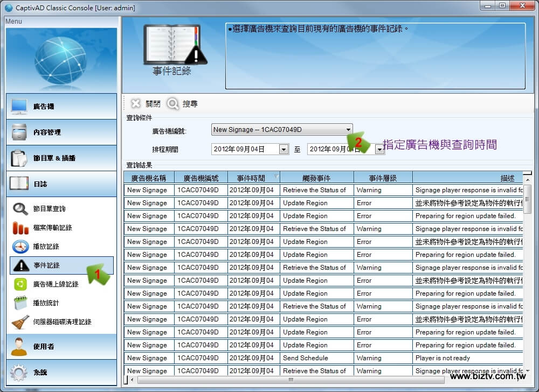Image resolution: width=539 pixels, height=392 pixels.
Task: Switch to the 廣告機 menu section
Action: pos(61,107)
